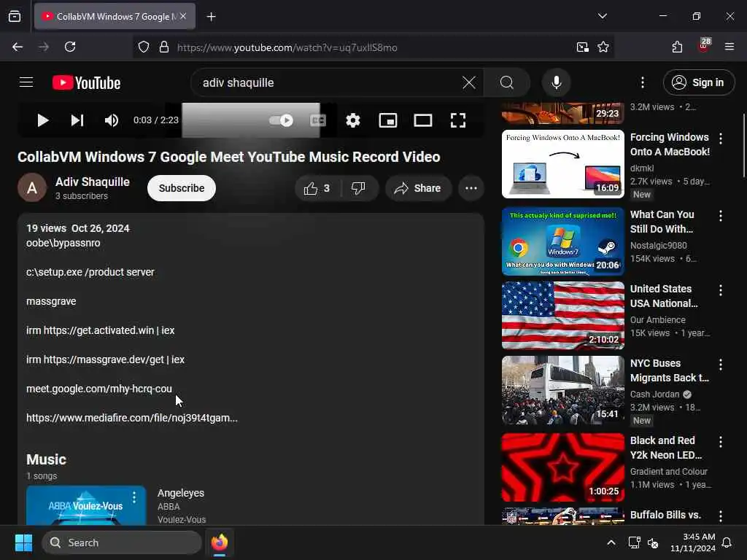The width and height of the screenshot is (747, 560).
Task: Show hidden system tray icons
Action: coord(611,542)
